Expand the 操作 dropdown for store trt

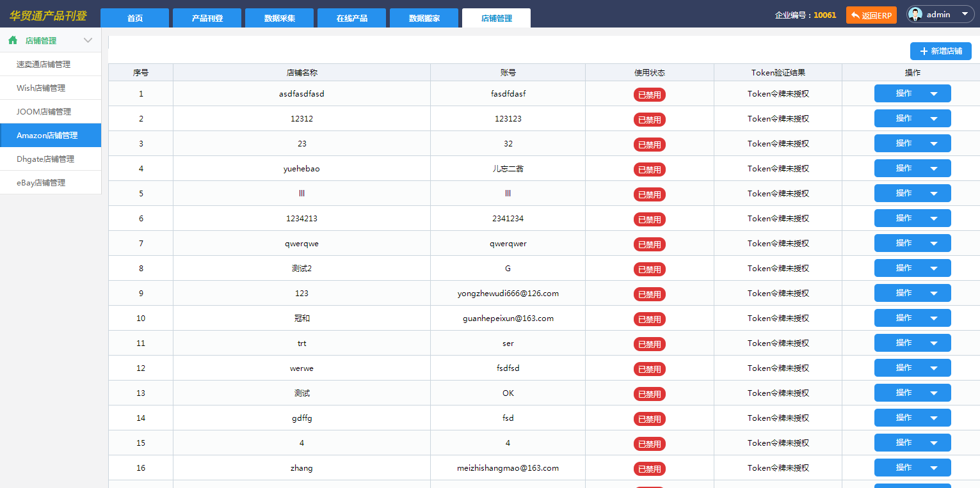(912, 343)
